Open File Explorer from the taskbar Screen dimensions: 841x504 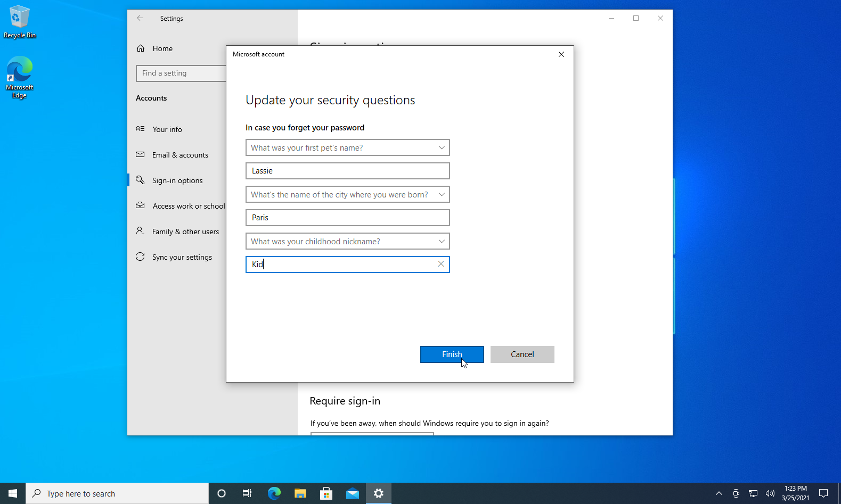click(x=300, y=493)
